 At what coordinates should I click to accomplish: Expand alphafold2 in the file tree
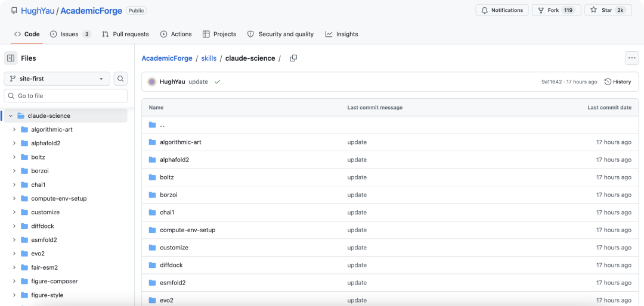pyautogui.click(x=14, y=143)
